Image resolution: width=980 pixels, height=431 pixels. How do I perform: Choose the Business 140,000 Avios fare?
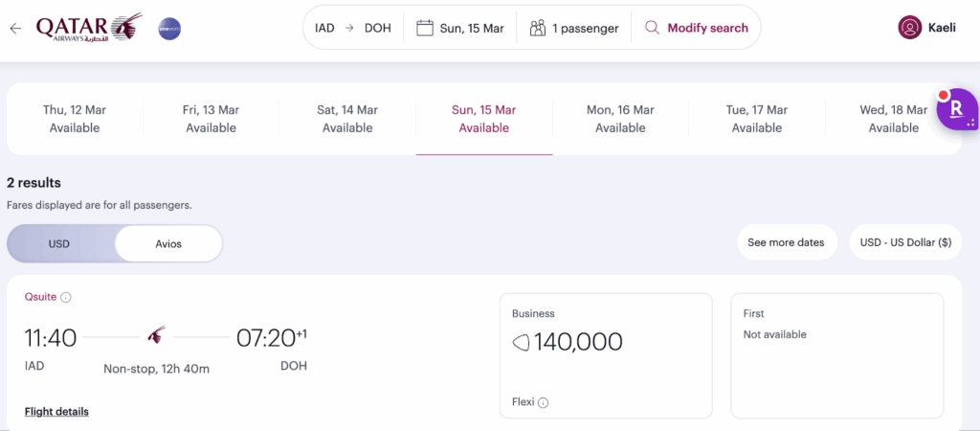coord(605,354)
